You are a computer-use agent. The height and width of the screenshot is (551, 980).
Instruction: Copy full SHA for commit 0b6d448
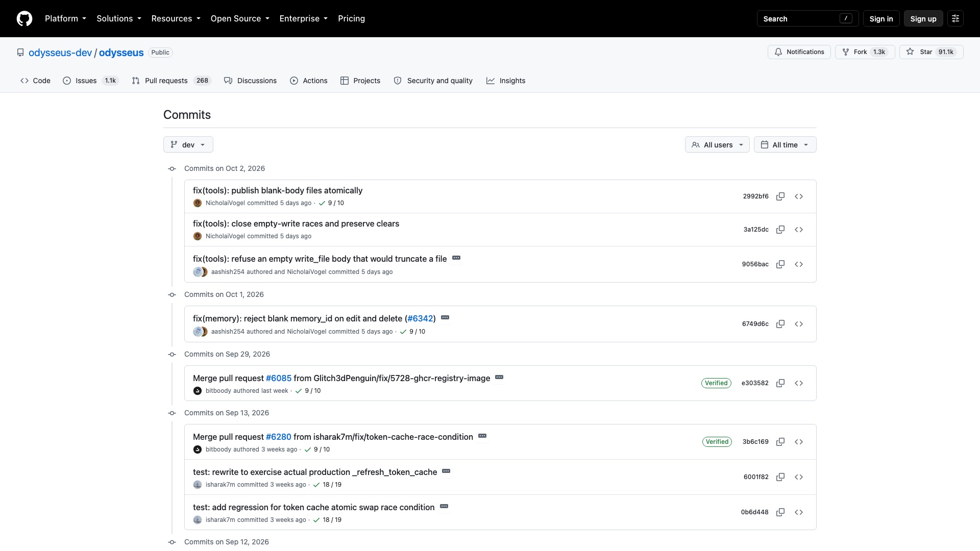coord(780,512)
